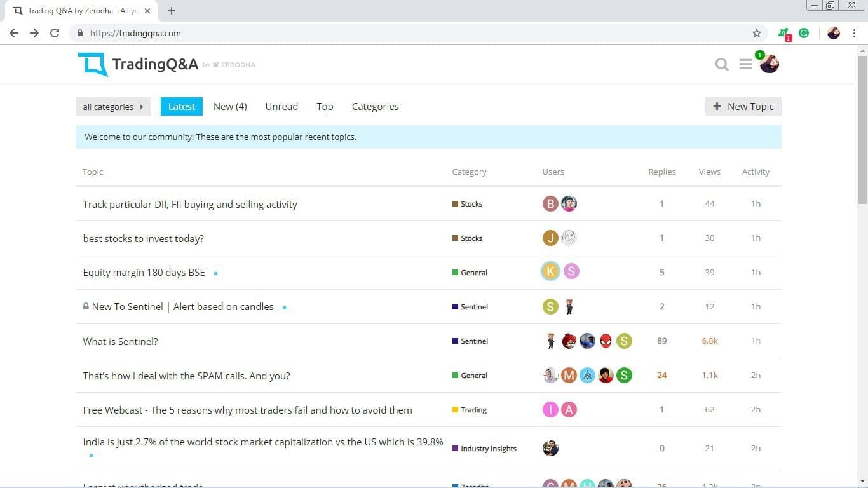The height and width of the screenshot is (488, 868).
Task: Close the Trading Q&A browser tab
Action: point(147,11)
